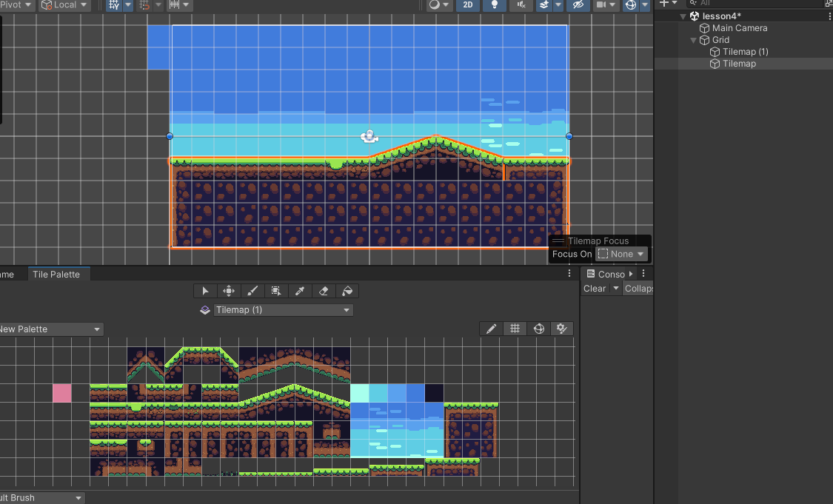Viewport: 833px width, 504px height.
Task: Select the Eraser tool in Tile Palette
Action: click(324, 290)
